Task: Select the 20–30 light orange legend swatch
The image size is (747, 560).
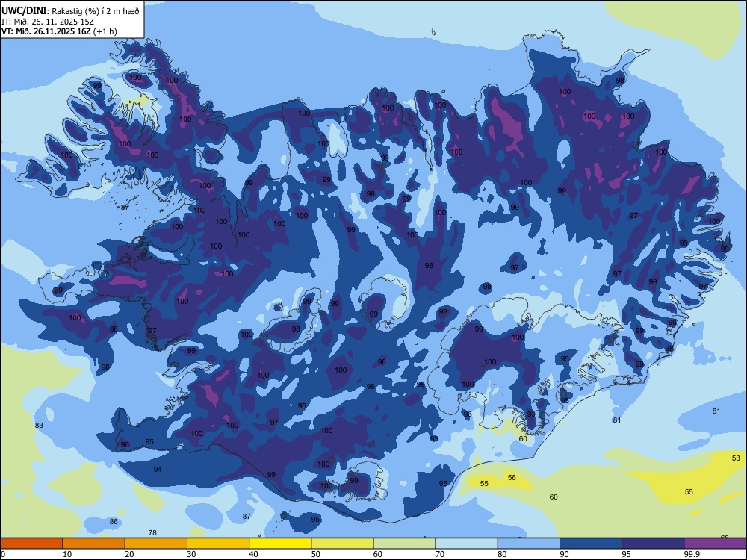Action: pos(156,544)
